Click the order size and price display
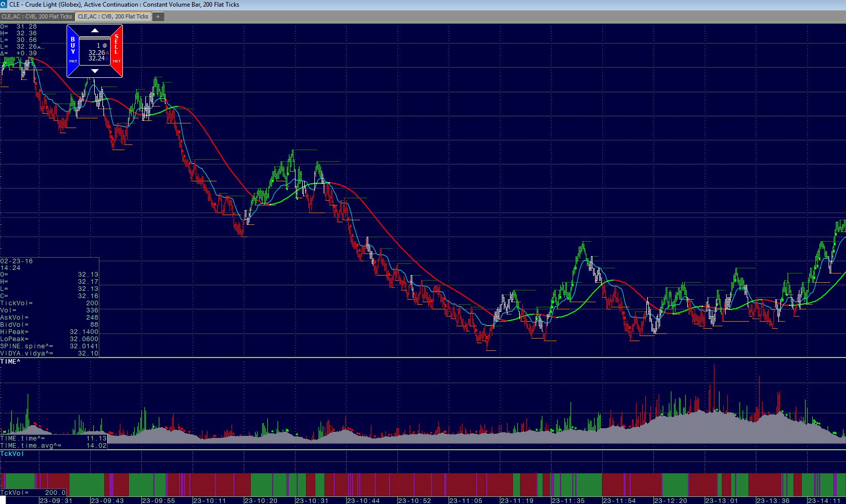Image resolution: width=846 pixels, height=504 pixels. click(x=95, y=52)
